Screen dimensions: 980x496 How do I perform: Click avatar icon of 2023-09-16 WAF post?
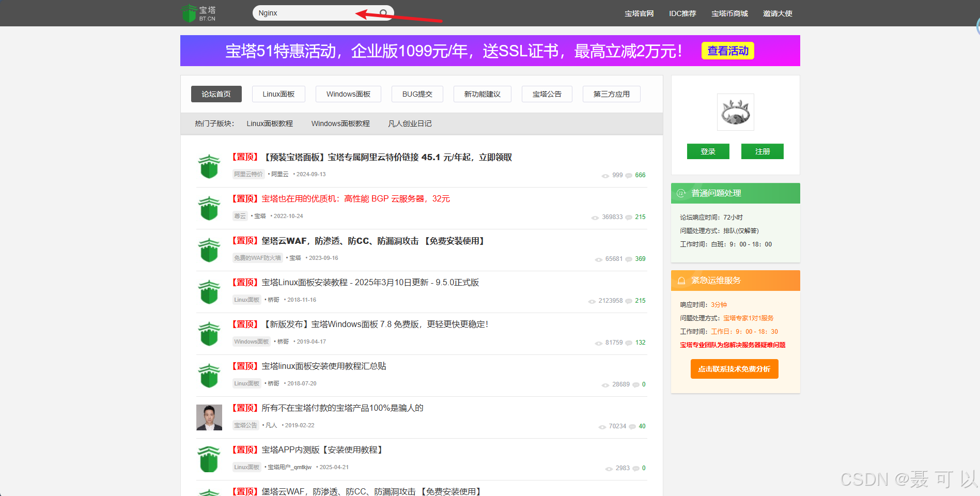pyautogui.click(x=209, y=250)
